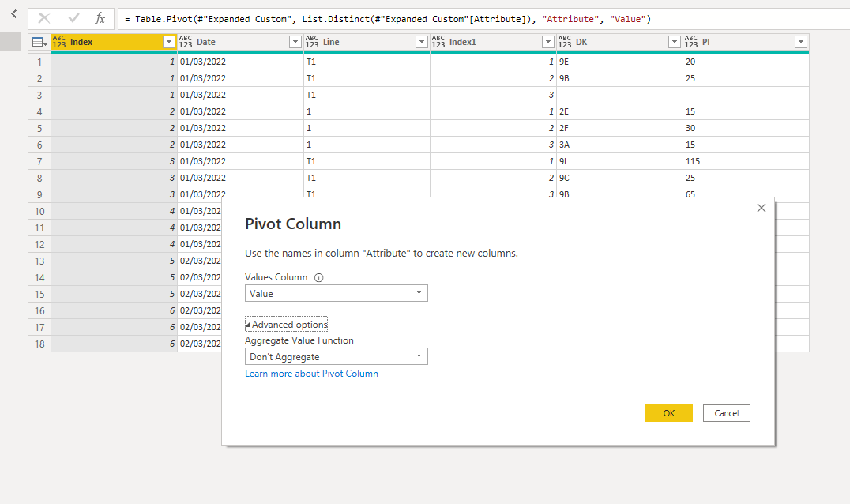Open Aggregate Value Function dropdown
This screenshot has width=850, height=504.
(x=336, y=356)
